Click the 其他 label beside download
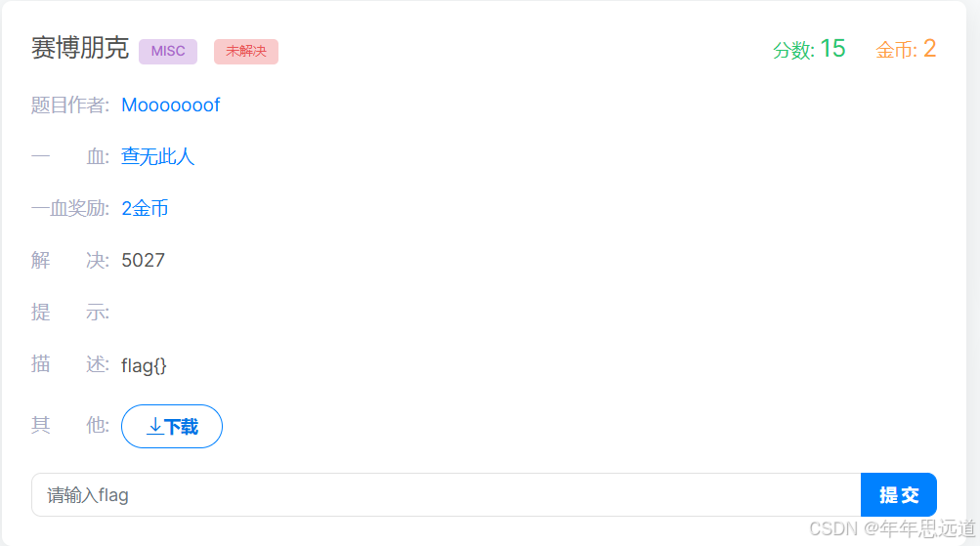 click(70, 425)
